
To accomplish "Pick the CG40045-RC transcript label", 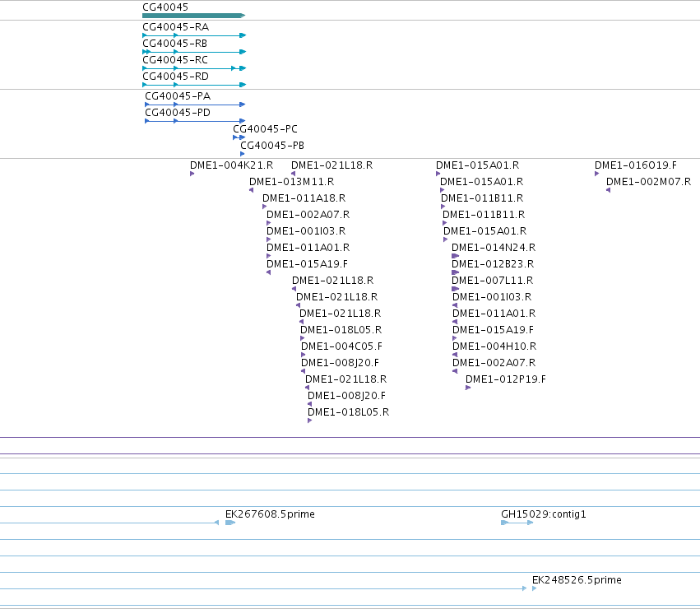I will (175, 60).
